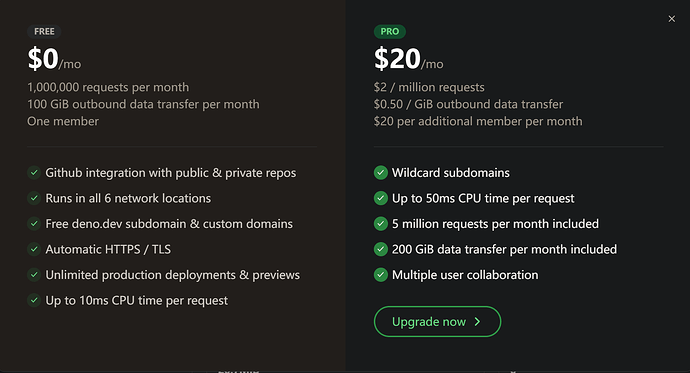This screenshot has height=373, width=690.
Task: Click the checkmark beside Automatic HTTPS / TLS
Action: (x=34, y=249)
